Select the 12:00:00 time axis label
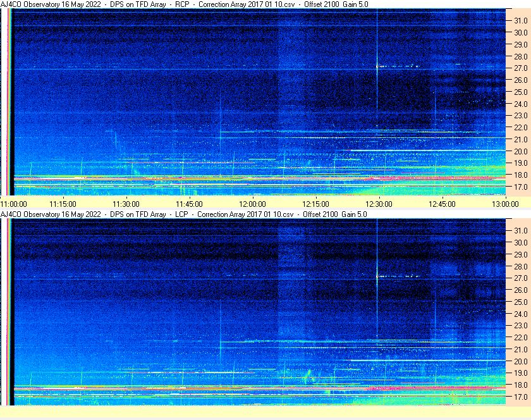531x420 pixels. pyautogui.click(x=252, y=204)
